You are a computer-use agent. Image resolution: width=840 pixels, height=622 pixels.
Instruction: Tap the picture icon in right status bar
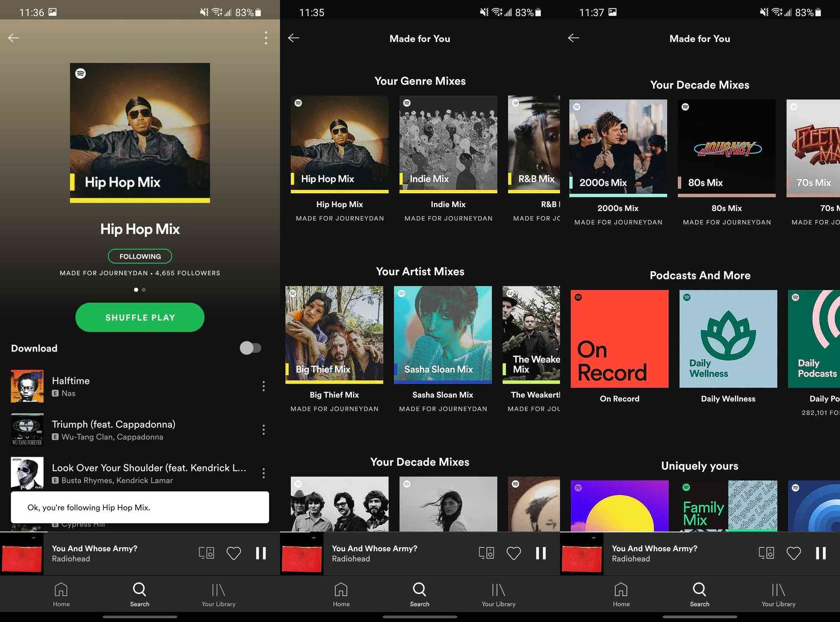(x=612, y=12)
